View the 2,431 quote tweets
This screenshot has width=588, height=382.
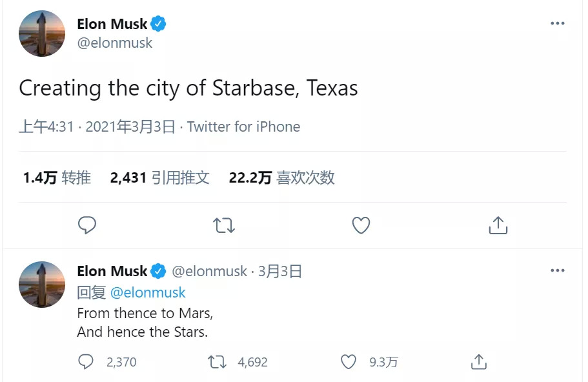point(160,177)
